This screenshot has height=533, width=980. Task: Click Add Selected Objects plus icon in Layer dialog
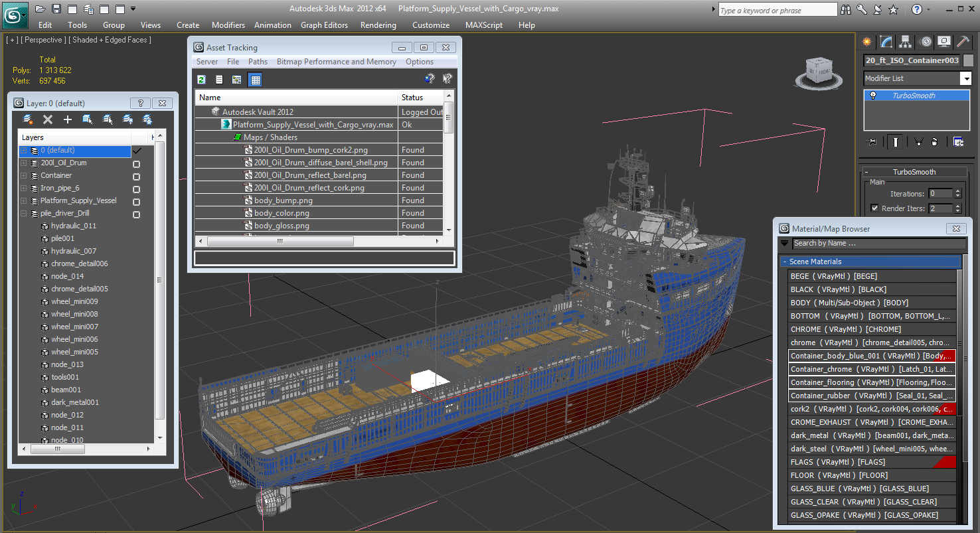coord(68,119)
